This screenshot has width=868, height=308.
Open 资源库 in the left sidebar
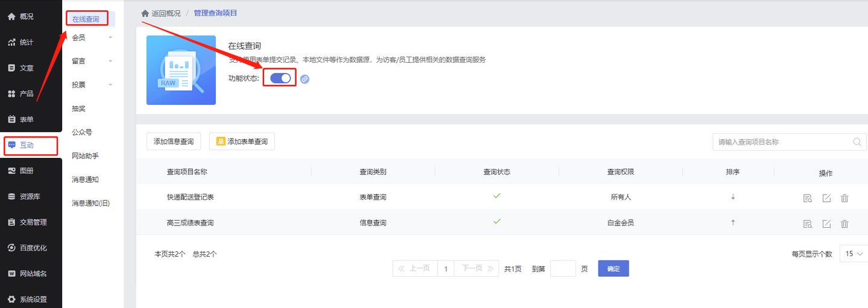pyautogui.click(x=31, y=196)
